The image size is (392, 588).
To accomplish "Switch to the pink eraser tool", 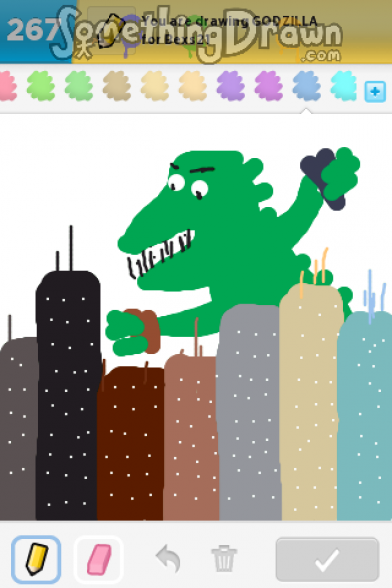I will point(99,559).
